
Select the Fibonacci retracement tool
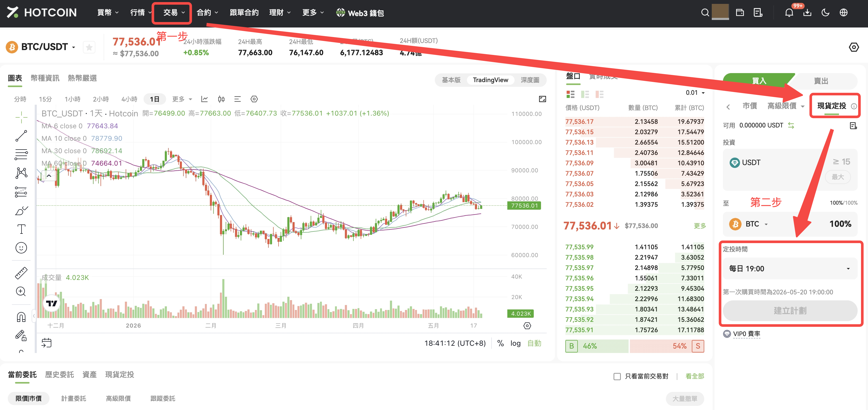21,154
